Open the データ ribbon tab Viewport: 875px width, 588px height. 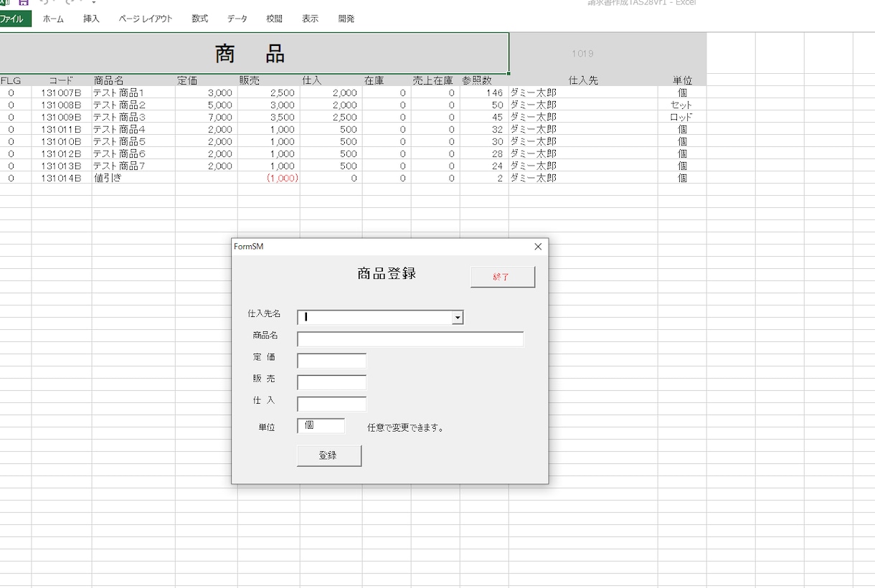tap(237, 19)
